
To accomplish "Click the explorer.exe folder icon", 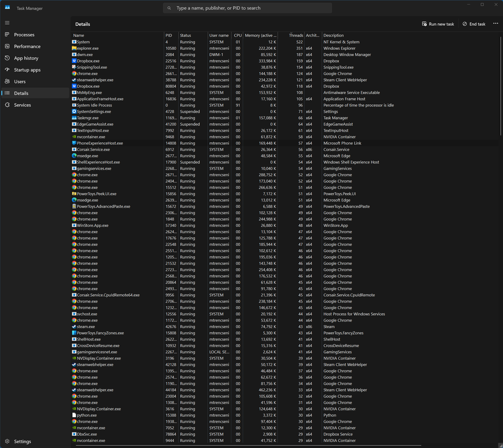I will (x=74, y=48).
